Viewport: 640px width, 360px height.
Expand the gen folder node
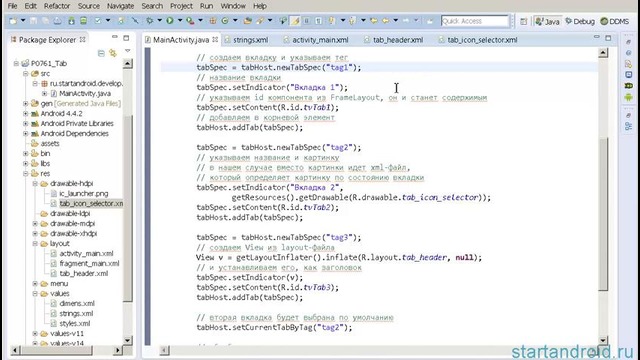(x=26, y=104)
